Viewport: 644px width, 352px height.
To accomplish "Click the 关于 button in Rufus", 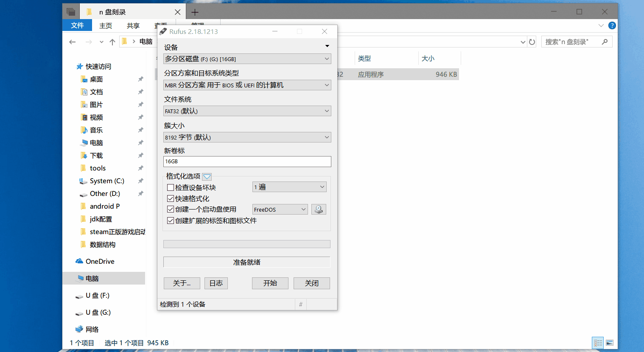I will [x=182, y=283].
